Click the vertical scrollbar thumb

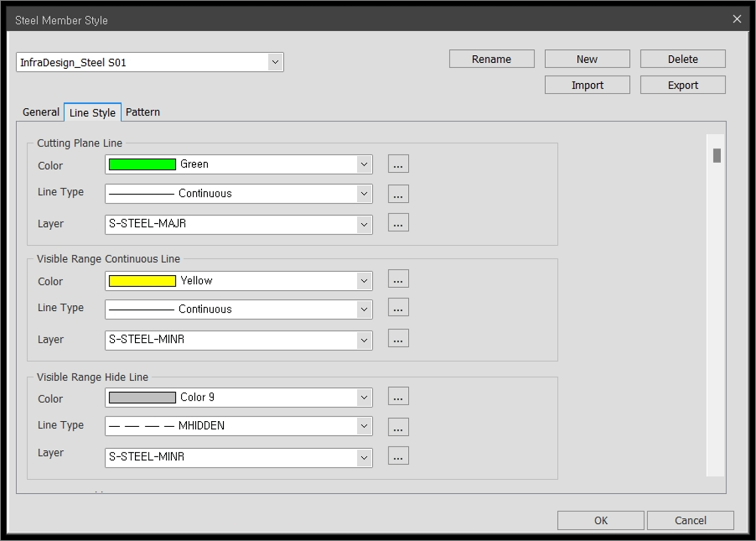pos(717,156)
